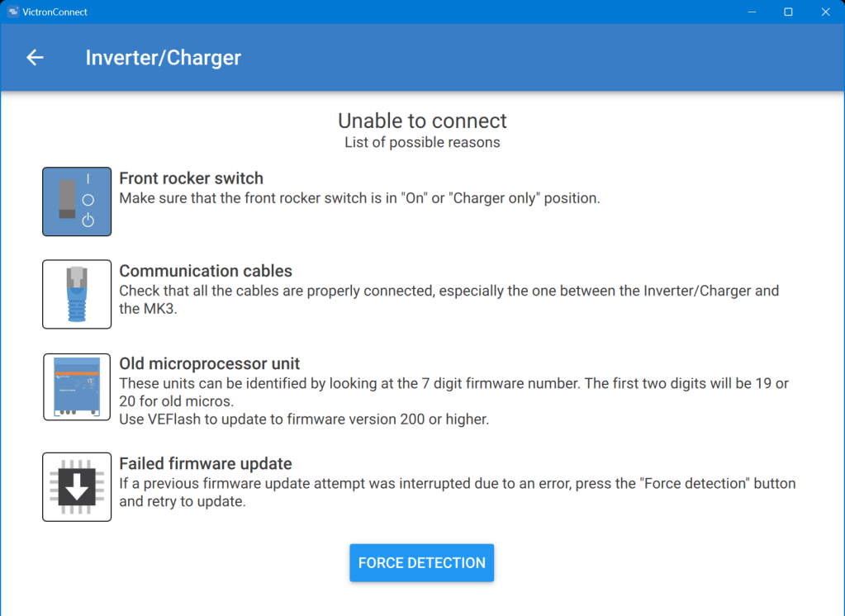
Task: Select the "Failed firmware update" heading
Action: pos(206,463)
